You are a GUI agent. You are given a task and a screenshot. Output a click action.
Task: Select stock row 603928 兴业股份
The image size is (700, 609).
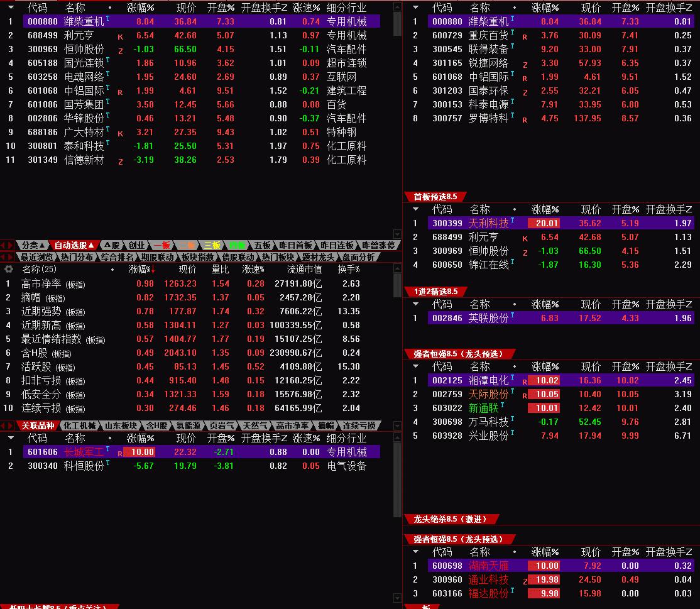561,436
